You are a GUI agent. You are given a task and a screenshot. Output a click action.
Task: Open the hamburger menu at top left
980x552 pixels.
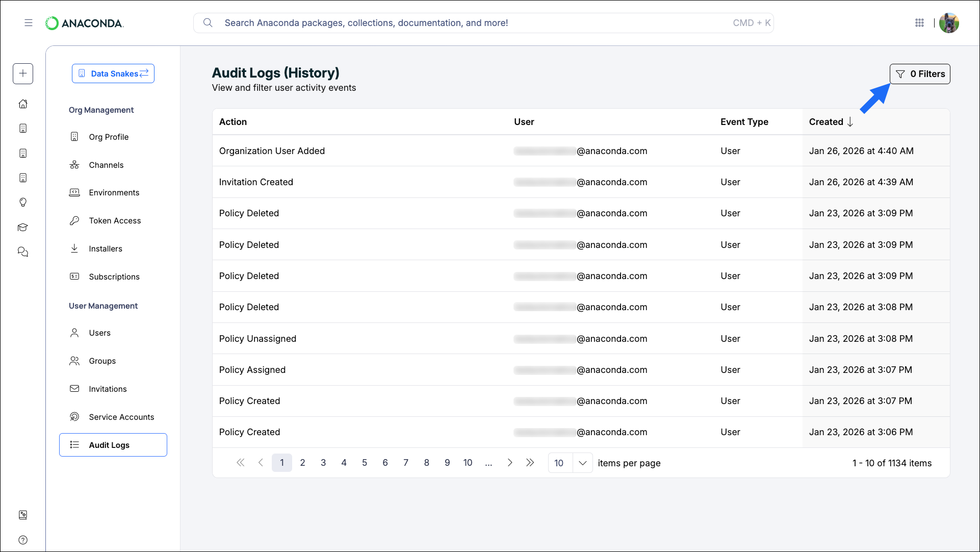[29, 23]
